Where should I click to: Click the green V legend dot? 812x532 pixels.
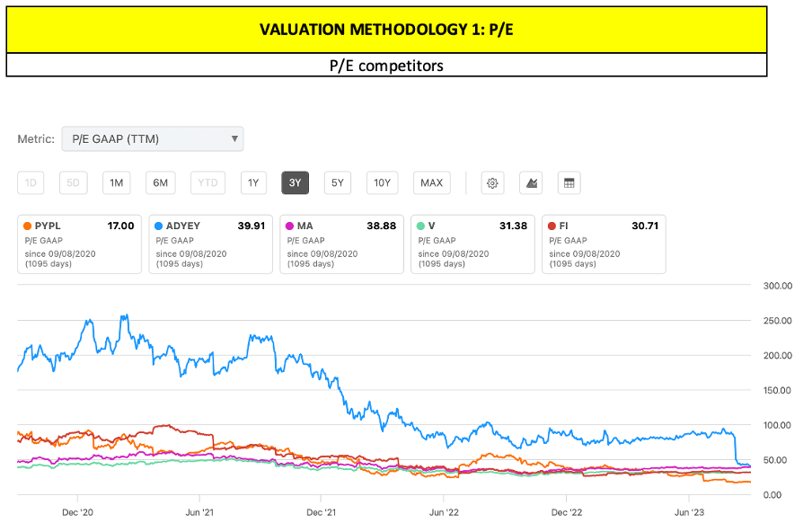click(421, 226)
